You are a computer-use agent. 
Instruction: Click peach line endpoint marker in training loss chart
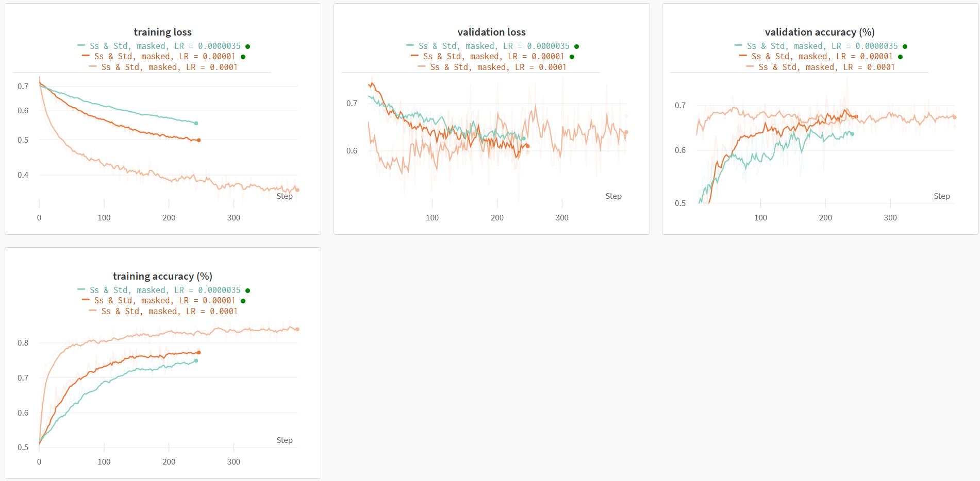(x=297, y=190)
